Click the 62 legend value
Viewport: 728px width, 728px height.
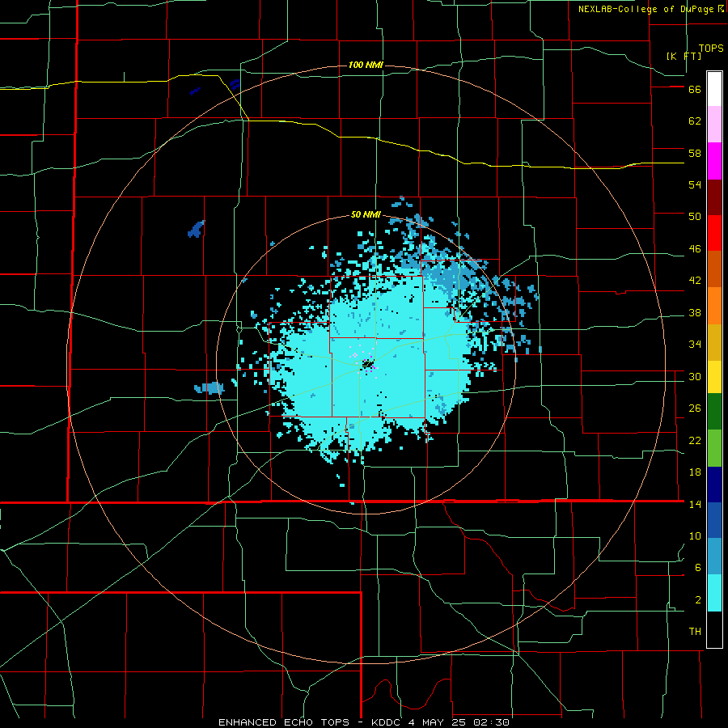(695, 121)
